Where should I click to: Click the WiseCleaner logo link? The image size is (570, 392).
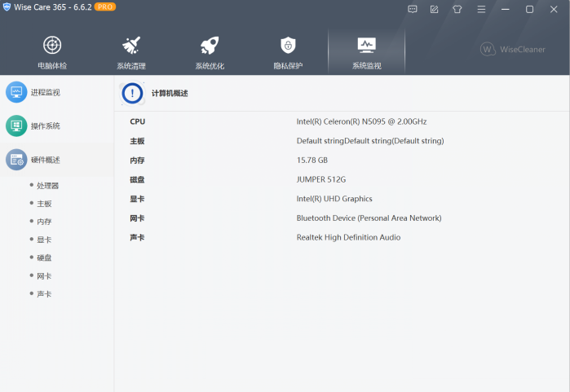[513, 50]
